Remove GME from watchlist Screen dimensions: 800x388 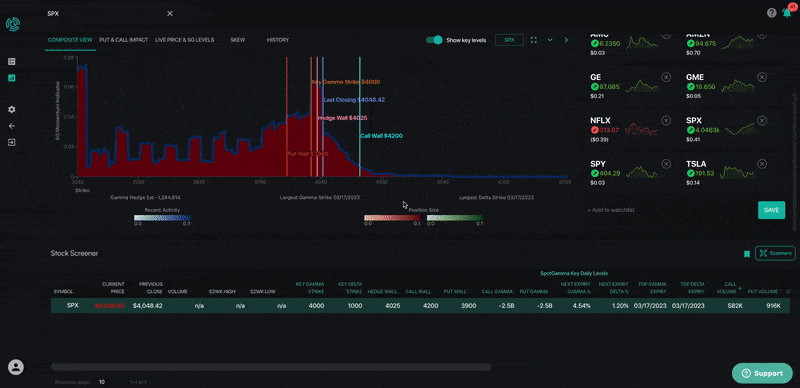(x=762, y=77)
